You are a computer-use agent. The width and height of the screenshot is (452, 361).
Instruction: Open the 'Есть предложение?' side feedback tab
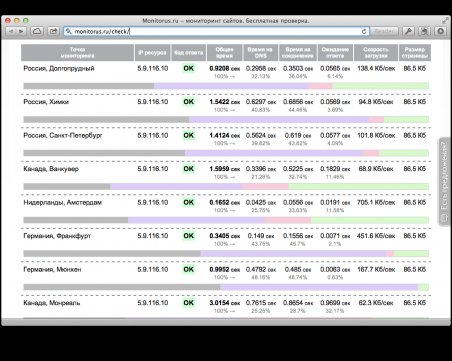[444, 181]
